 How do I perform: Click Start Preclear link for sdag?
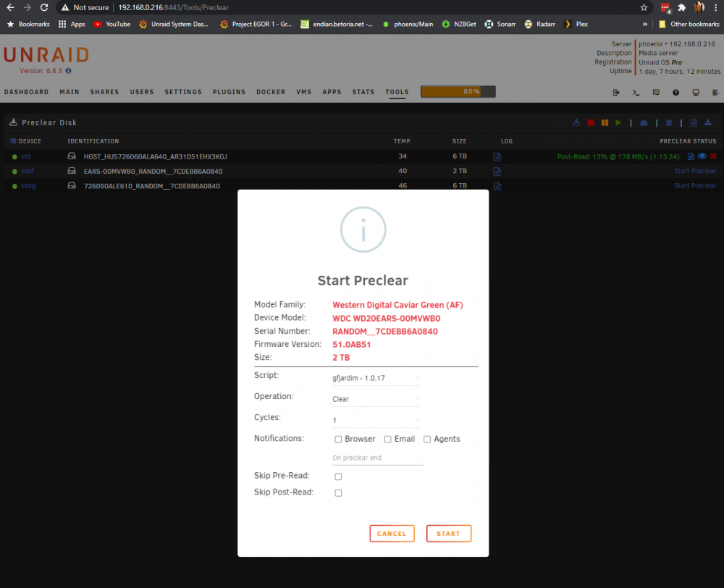click(695, 185)
